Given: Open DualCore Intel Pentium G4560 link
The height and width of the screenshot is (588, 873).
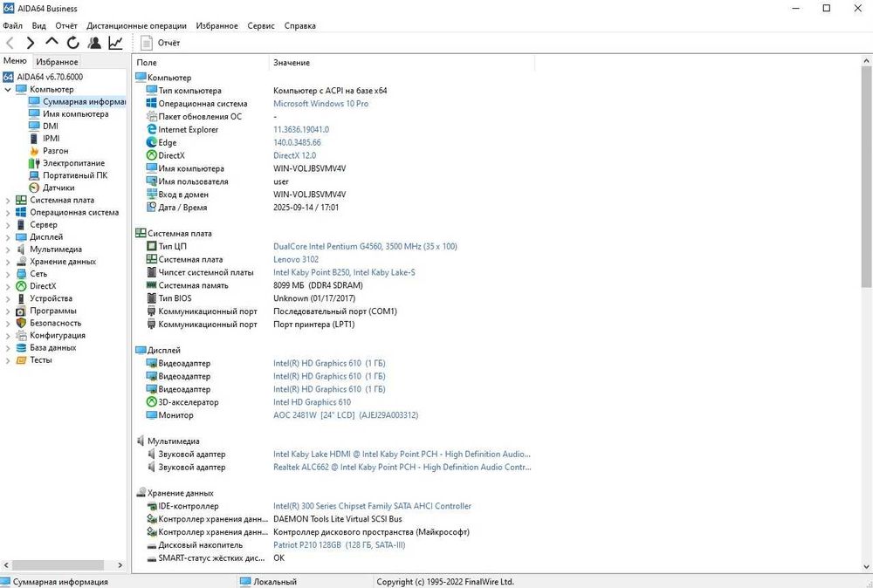Looking at the screenshot, I should point(365,246).
